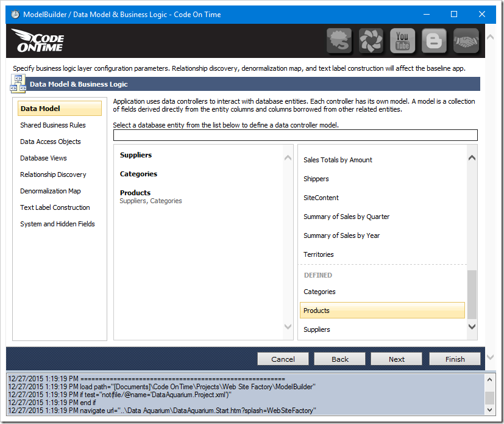Open Text Label Construction section
The height and width of the screenshot is (424, 504).
point(55,207)
